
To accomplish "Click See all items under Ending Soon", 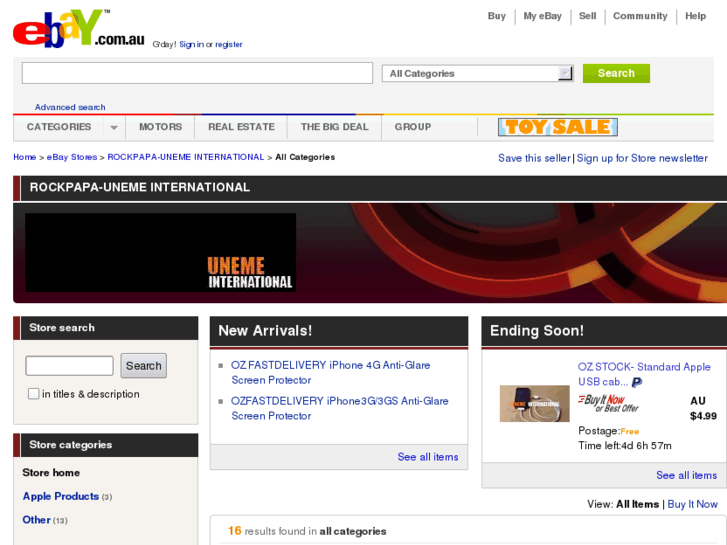I will tap(687, 475).
